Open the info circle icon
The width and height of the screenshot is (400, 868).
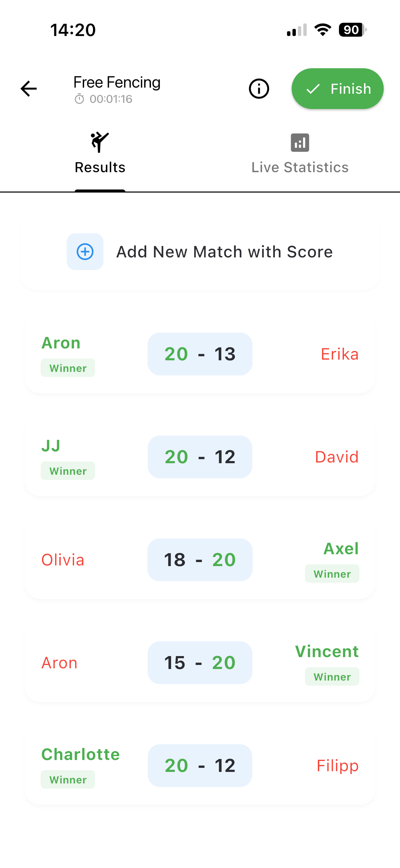pos(259,89)
